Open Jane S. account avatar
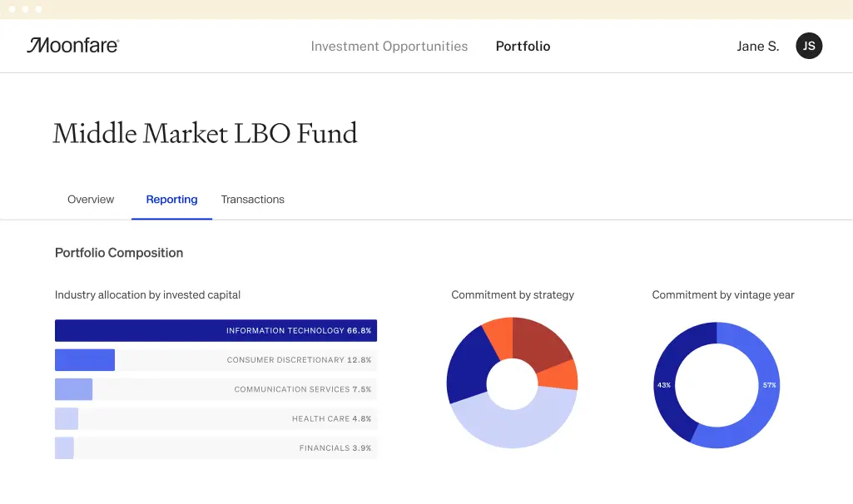The image size is (853, 504). click(808, 46)
